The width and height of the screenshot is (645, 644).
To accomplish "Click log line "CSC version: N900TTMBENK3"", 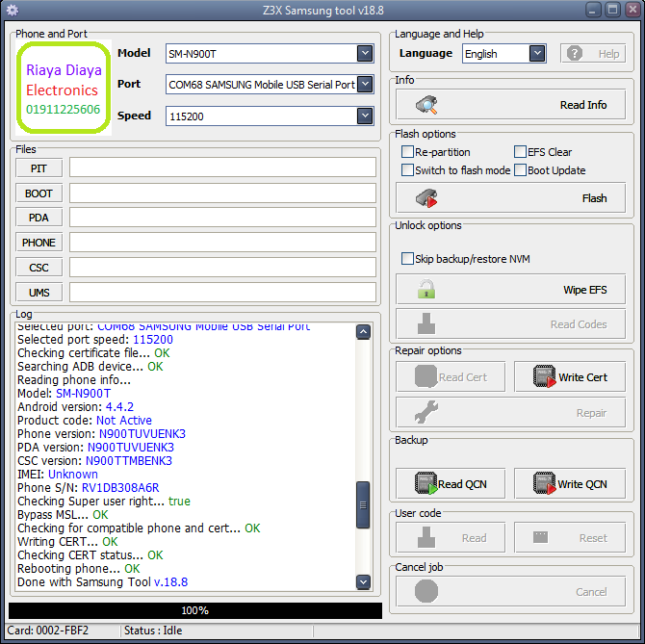I will pos(94,460).
